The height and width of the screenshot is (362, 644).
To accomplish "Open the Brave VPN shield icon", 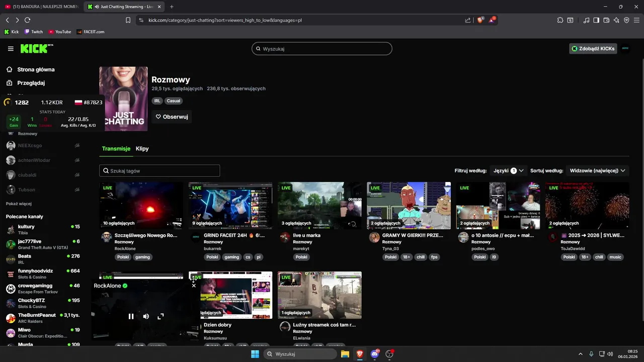I will 626,20.
